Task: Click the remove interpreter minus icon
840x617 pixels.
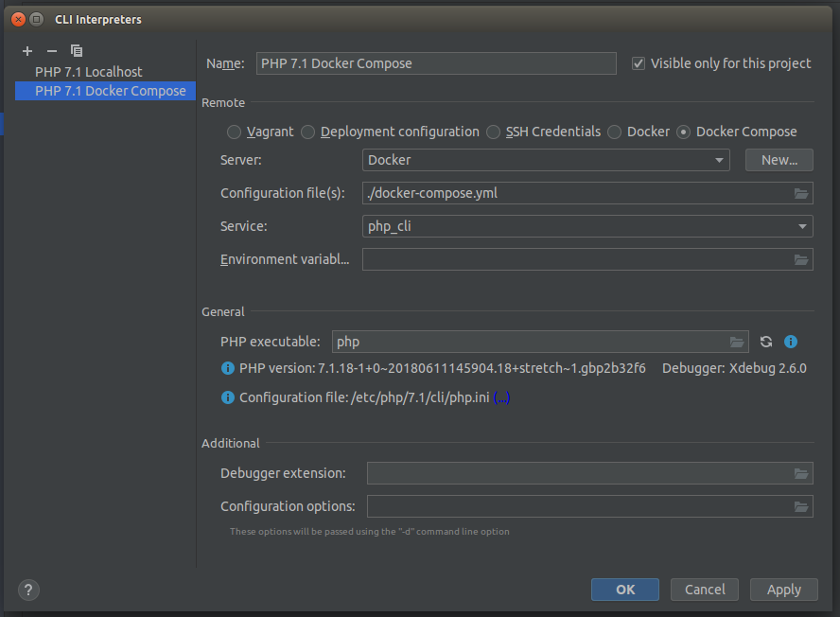Action: point(52,51)
